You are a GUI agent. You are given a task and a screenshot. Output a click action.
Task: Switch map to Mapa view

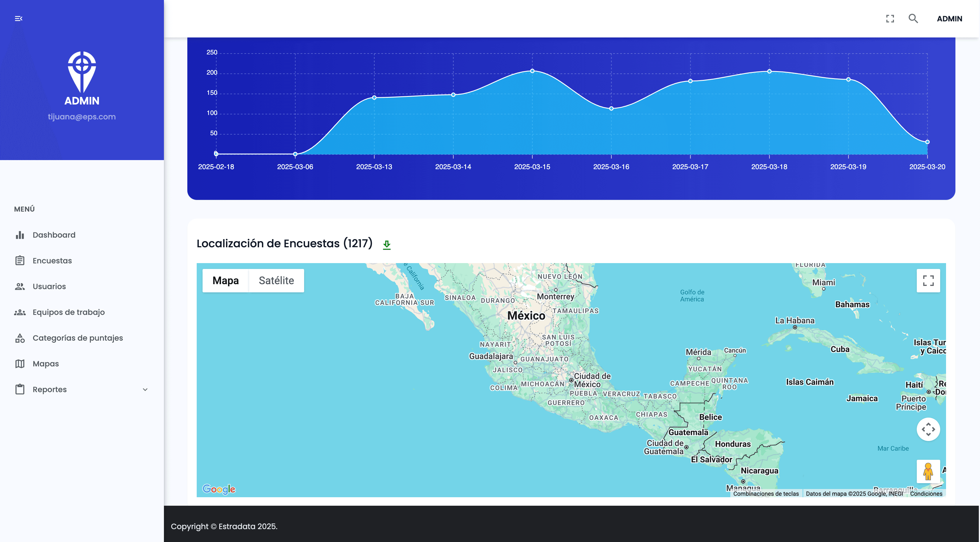(226, 281)
